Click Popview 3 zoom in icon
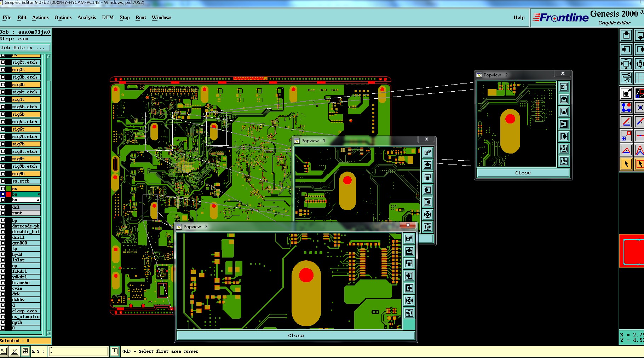This screenshot has width=644, height=358. 409,301
